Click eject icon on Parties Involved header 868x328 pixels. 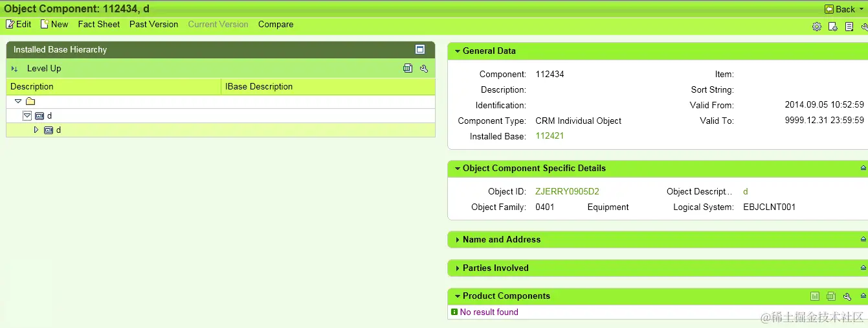coord(863,268)
